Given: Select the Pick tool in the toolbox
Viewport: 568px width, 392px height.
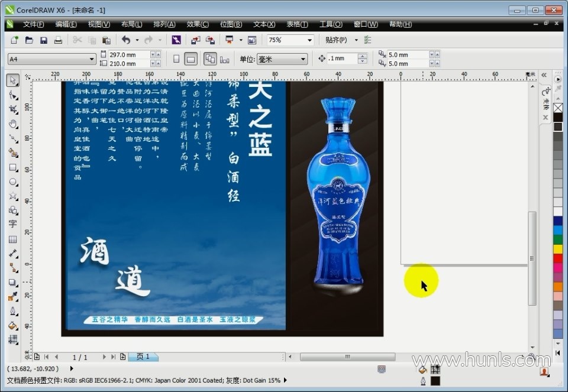Looking at the screenshot, I should [13, 80].
